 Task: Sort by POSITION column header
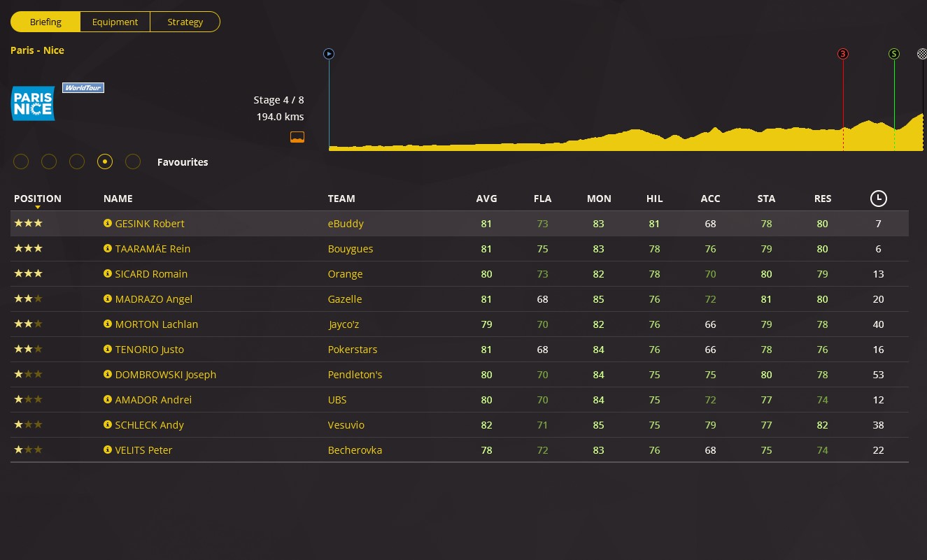point(38,199)
